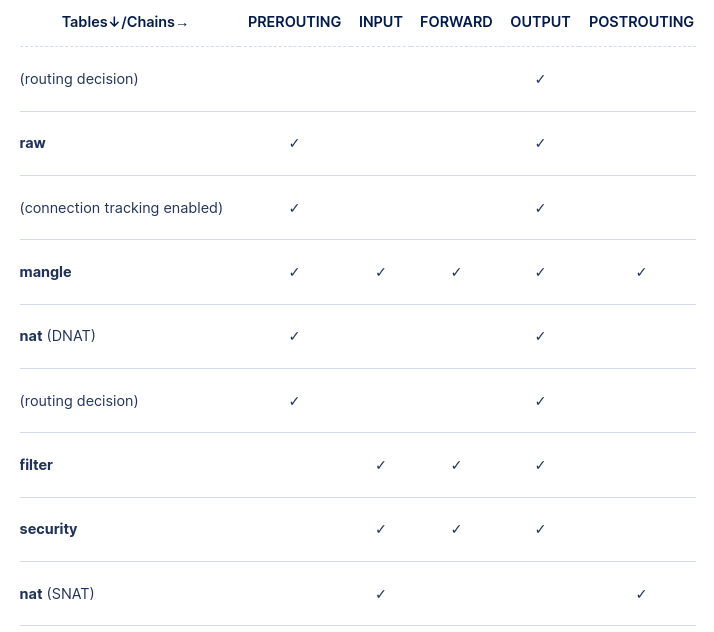Click the POSTROUTING column header
The width and height of the screenshot is (714, 632).
[x=641, y=22]
